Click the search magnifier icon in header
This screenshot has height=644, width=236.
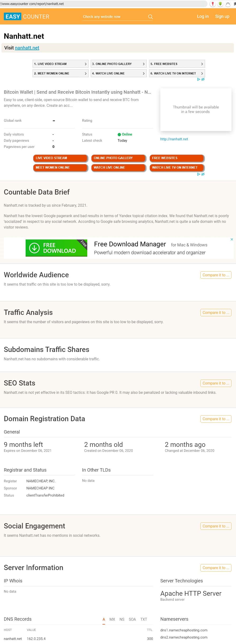(150, 17)
